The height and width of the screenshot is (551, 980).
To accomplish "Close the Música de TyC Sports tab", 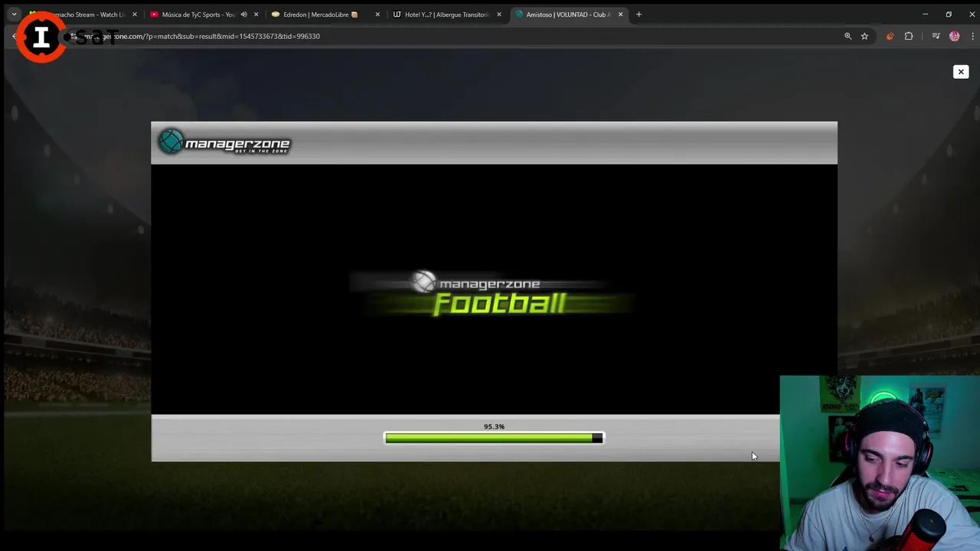I will 256,15.
